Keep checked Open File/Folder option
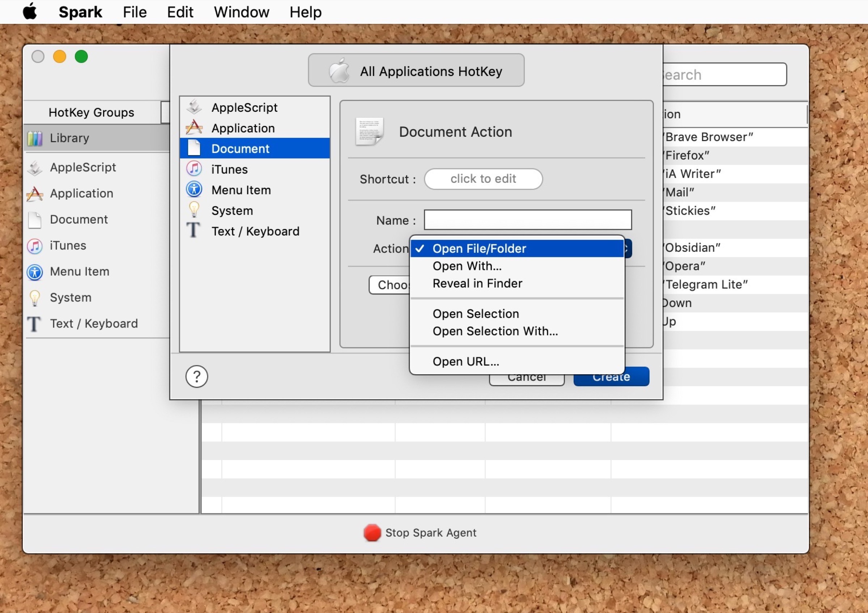The width and height of the screenshot is (868, 613). tap(479, 249)
